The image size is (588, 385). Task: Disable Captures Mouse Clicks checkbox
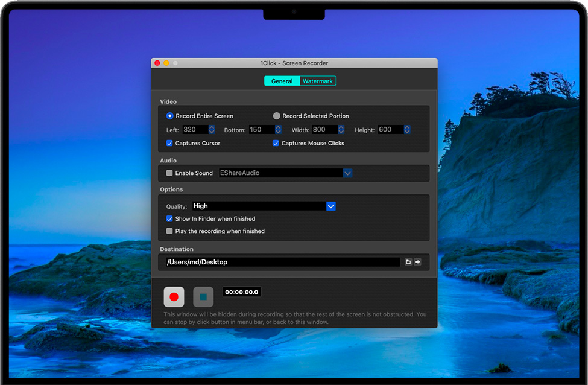coord(276,144)
